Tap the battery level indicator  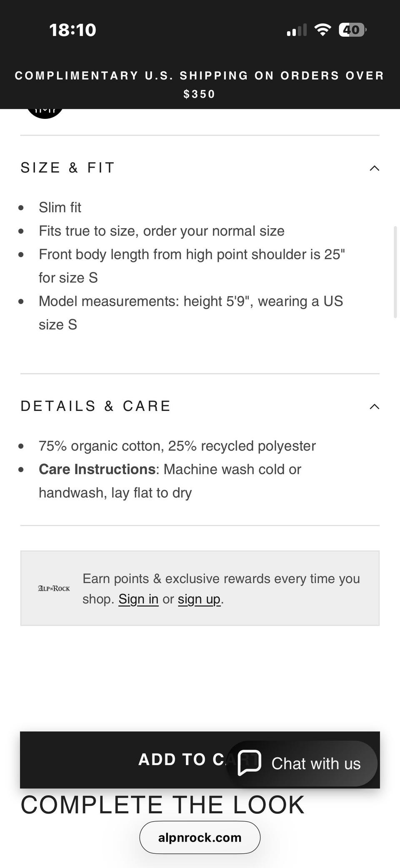tap(352, 30)
